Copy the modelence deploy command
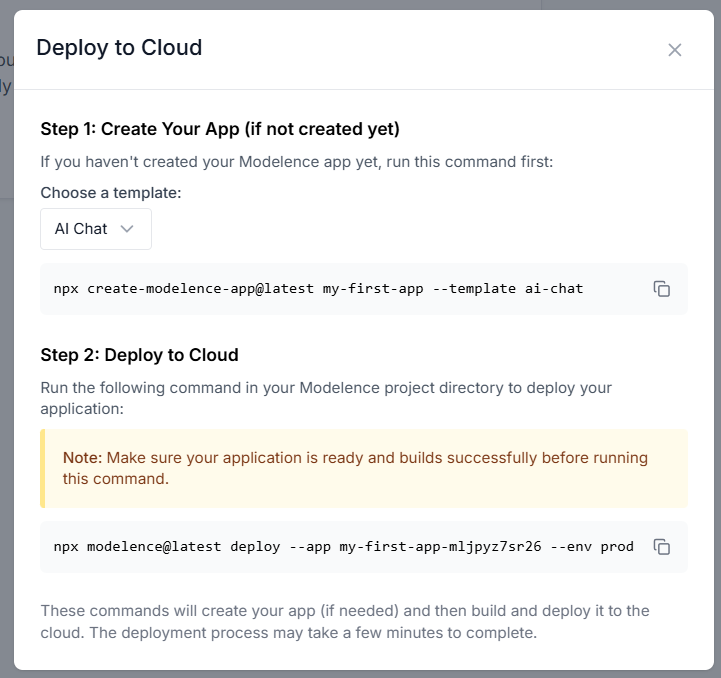The width and height of the screenshot is (721, 678). [661, 547]
